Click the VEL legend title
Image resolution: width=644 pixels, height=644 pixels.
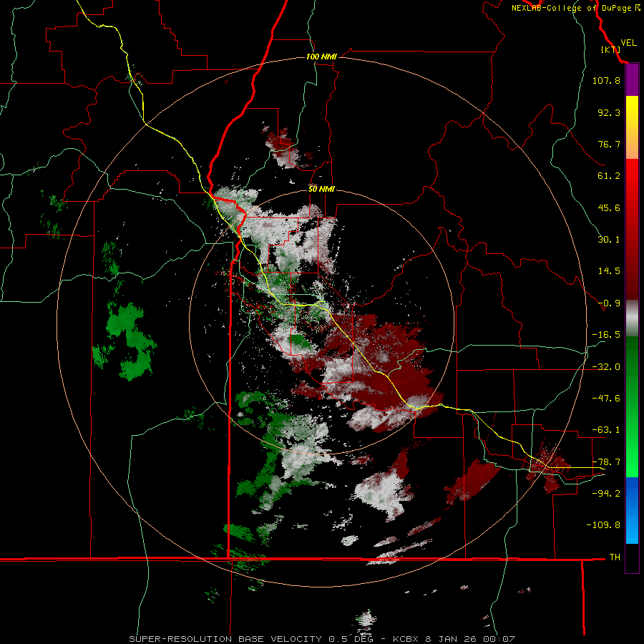(628, 43)
